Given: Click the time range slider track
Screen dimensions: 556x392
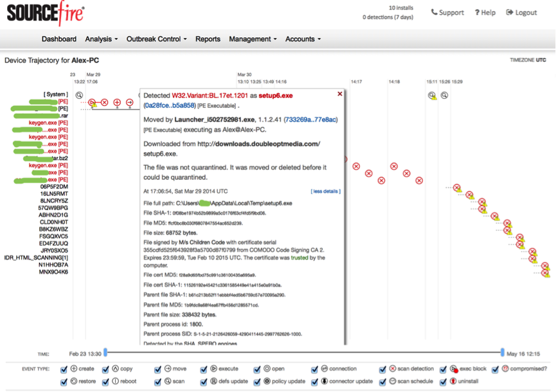Looking at the screenshot, I should click(x=304, y=352).
